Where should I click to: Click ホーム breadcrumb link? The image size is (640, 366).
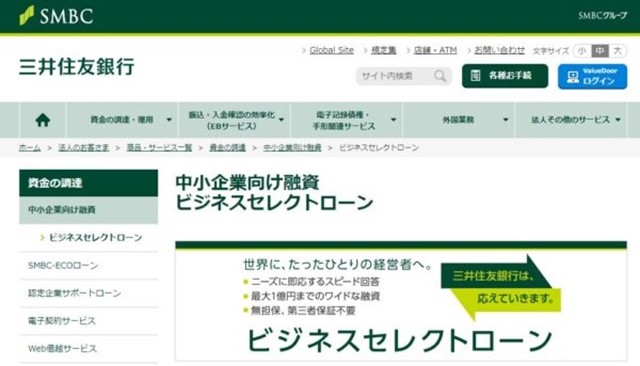[x=30, y=148]
